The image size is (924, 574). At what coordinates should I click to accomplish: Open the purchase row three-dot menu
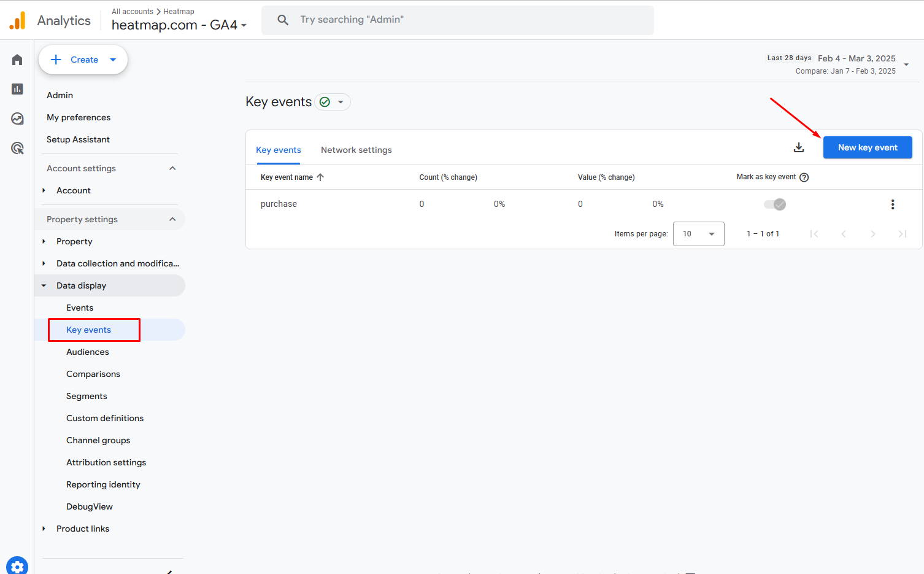click(x=893, y=204)
